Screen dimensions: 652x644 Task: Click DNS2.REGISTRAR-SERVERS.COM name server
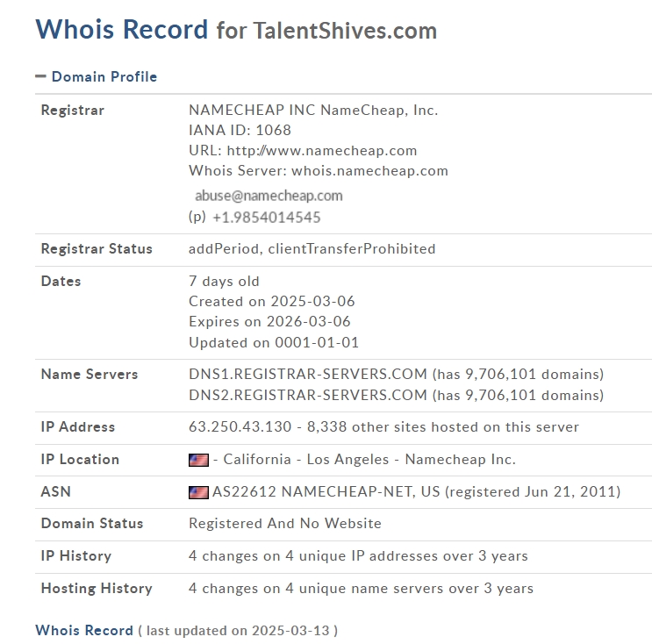coord(308,395)
